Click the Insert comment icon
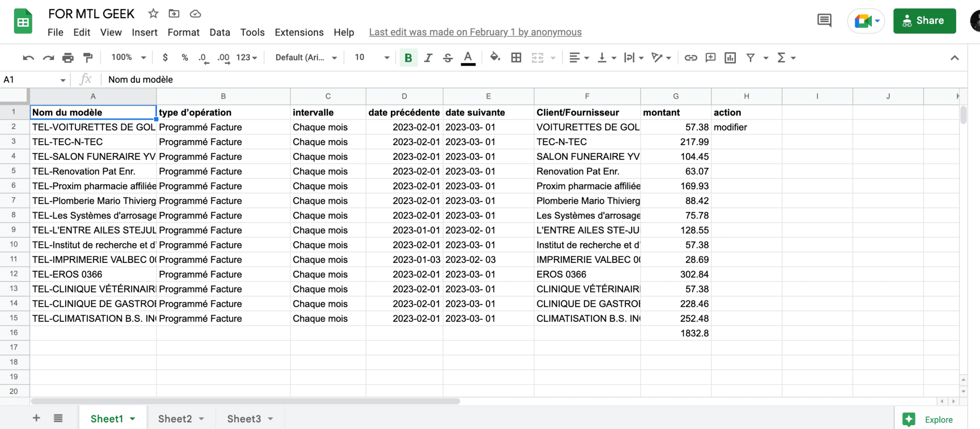Screen dimensions: 980x429 tap(711, 58)
